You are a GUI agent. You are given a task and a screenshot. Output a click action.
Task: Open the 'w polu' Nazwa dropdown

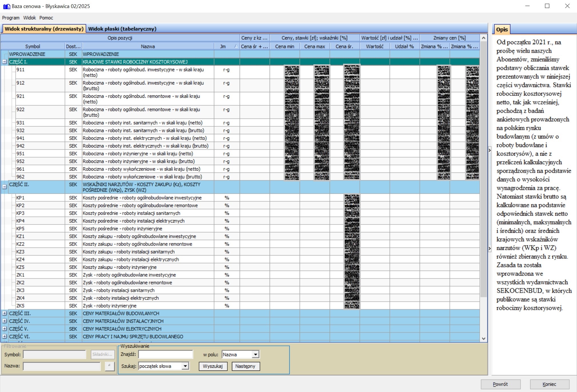coord(256,355)
